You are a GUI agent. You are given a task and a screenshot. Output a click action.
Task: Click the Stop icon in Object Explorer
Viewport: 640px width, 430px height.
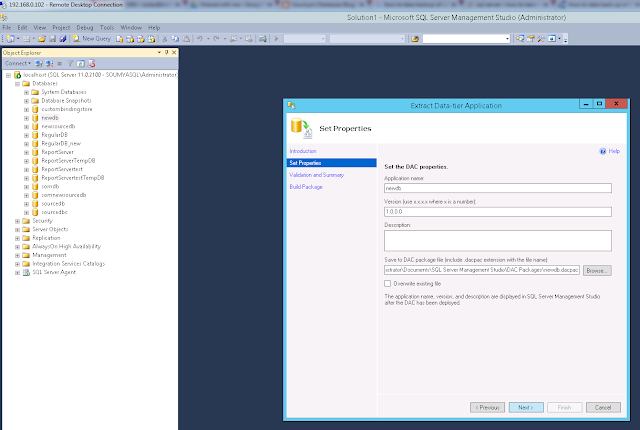(60, 63)
